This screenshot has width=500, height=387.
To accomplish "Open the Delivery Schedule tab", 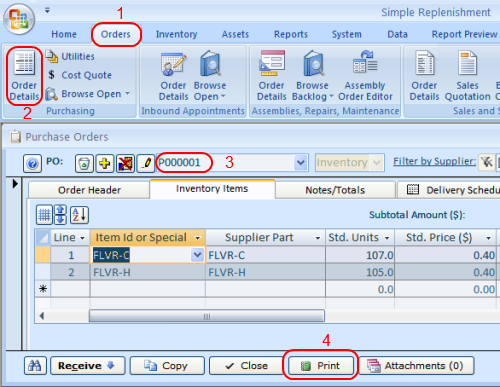I will (x=449, y=190).
